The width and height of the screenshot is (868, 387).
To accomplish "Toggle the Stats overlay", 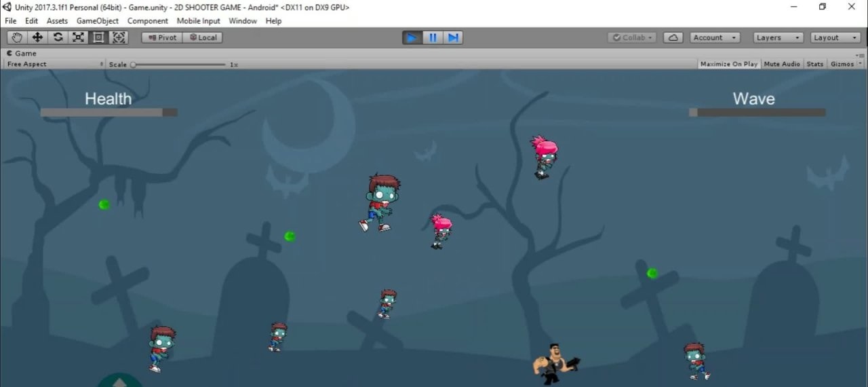I will 815,64.
